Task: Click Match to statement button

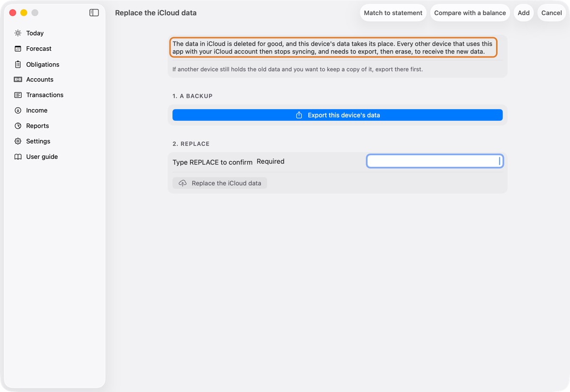Action: [x=393, y=13]
